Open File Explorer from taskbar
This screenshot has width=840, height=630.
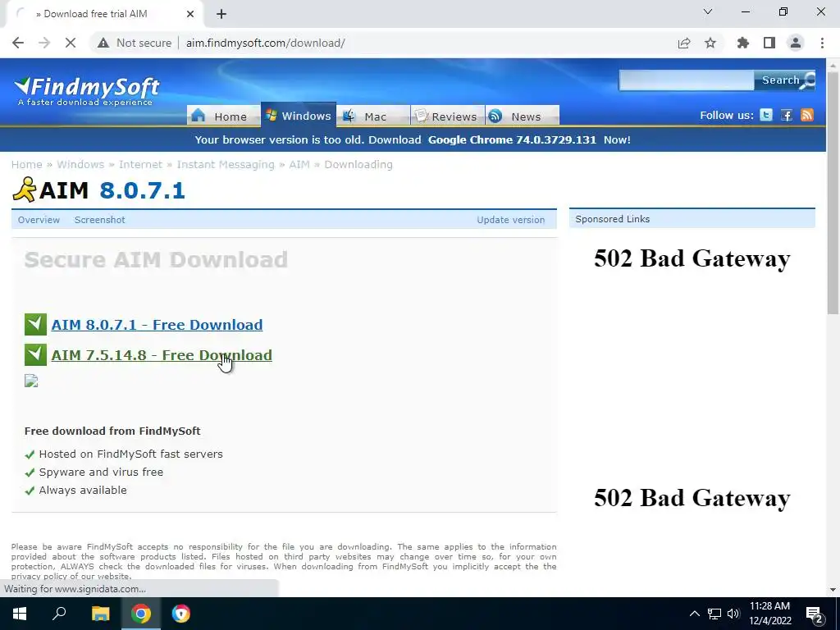(100, 614)
